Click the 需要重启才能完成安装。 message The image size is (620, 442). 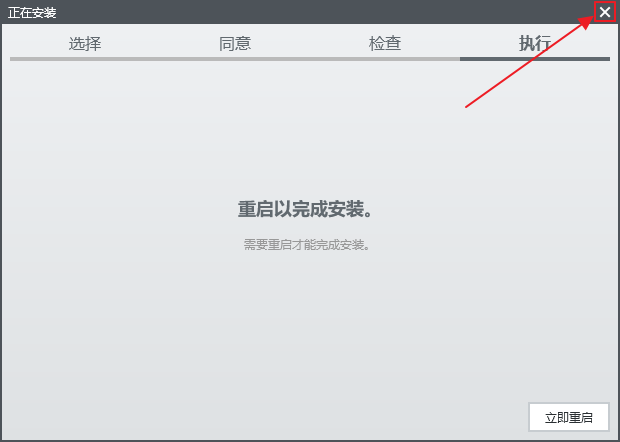307,245
